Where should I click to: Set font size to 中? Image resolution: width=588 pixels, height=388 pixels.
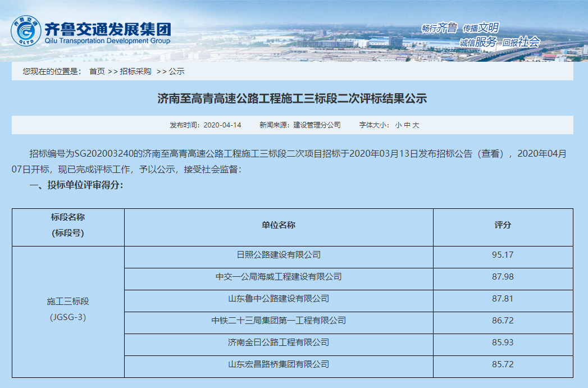pos(407,125)
